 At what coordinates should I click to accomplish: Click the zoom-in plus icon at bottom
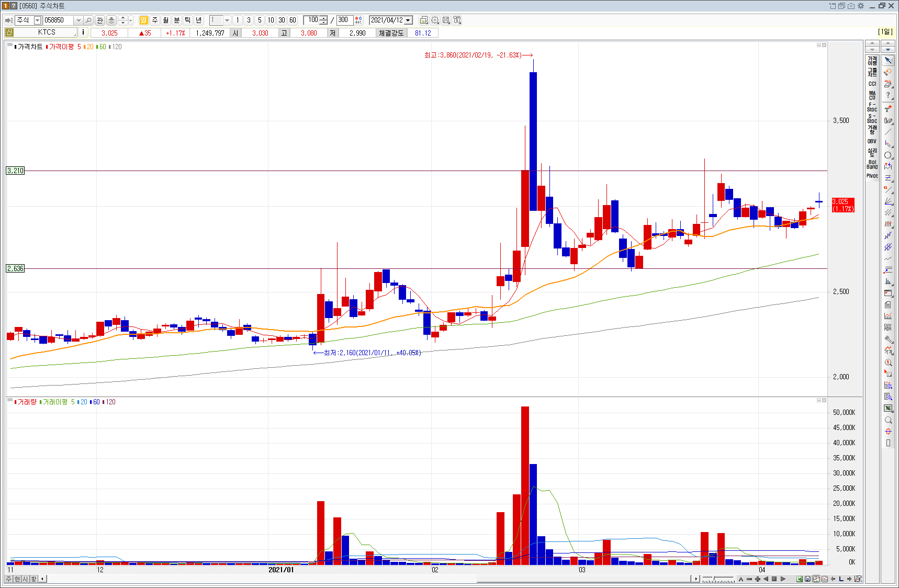758,579
